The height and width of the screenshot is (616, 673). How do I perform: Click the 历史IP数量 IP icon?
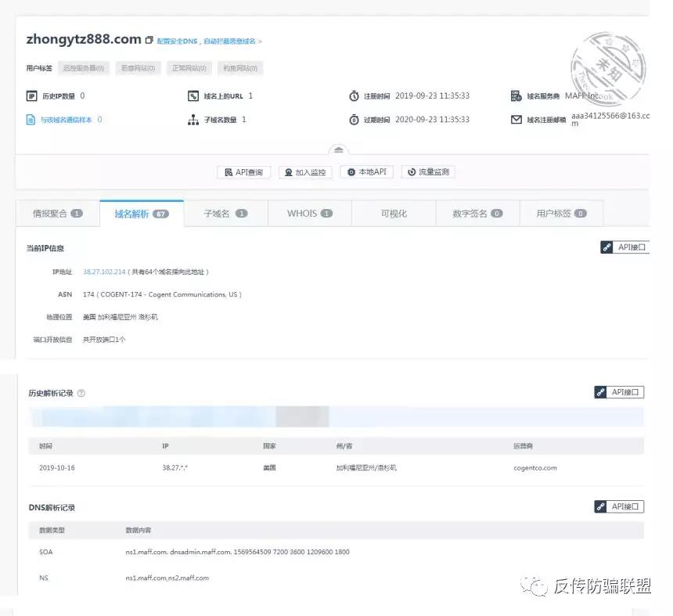31,96
